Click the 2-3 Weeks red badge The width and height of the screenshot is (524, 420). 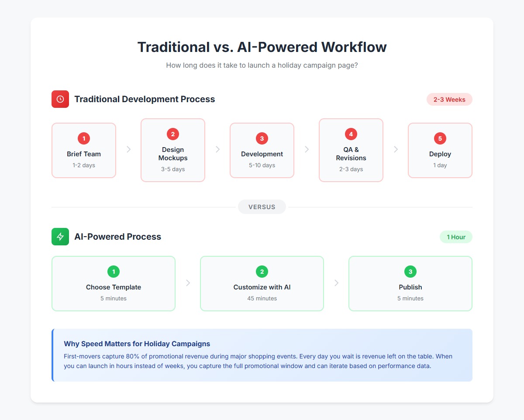pos(449,100)
